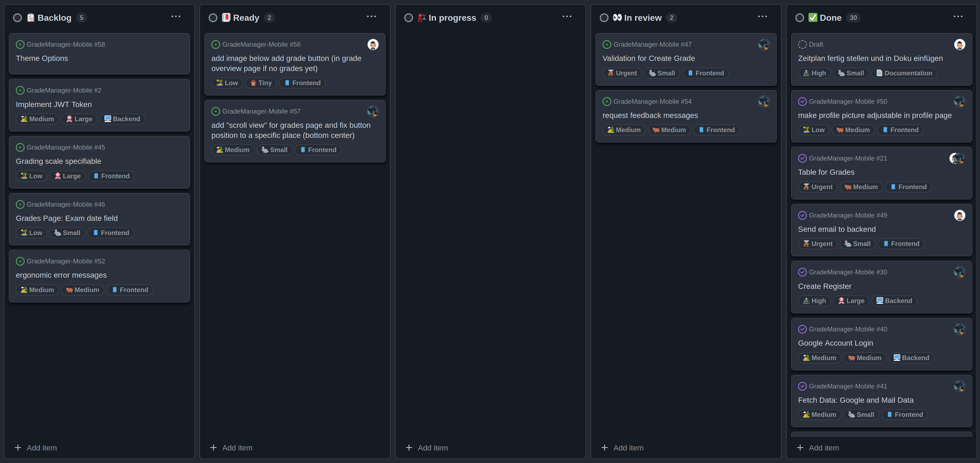Viewport: 980px width, 463px height.
Task: Click assignee avatar on issue #56 card
Action: tap(373, 44)
